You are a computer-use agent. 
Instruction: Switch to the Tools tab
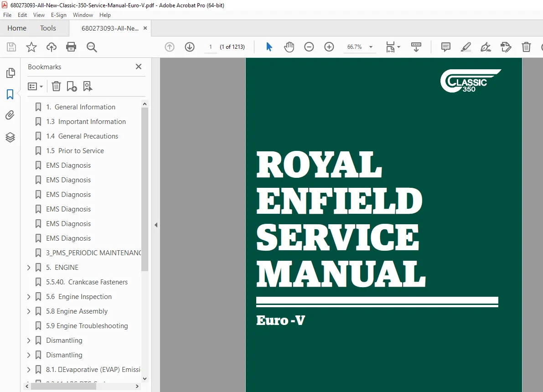click(48, 28)
